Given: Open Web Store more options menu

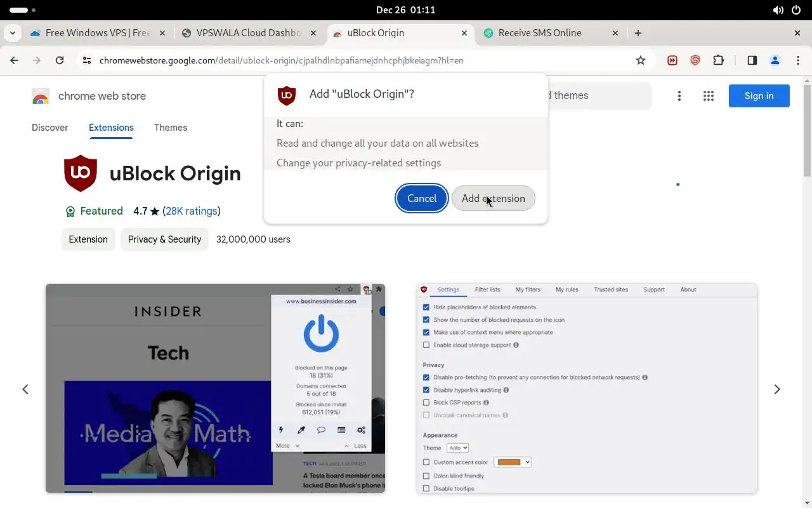Looking at the screenshot, I should tap(679, 96).
